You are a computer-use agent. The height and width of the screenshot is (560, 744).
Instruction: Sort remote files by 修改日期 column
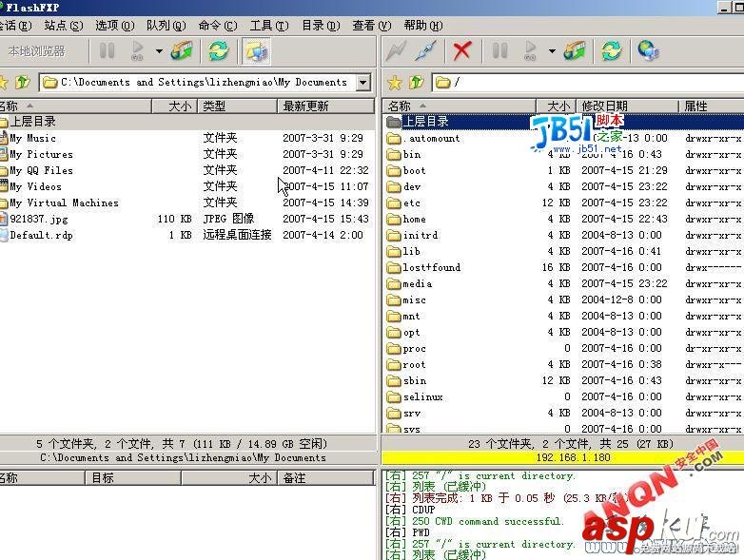627,106
